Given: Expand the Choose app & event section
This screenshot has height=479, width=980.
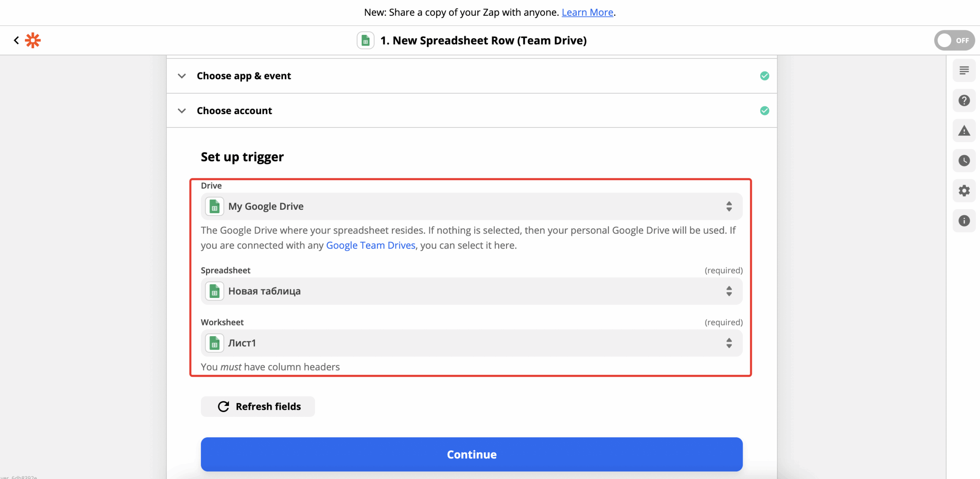Looking at the screenshot, I should [x=243, y=76].
